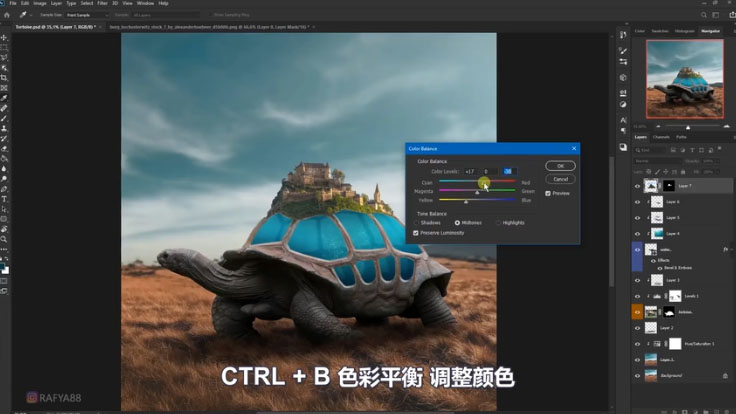Select the Crop tool
The height and width of the screenshot is (414, 736).
5,77
